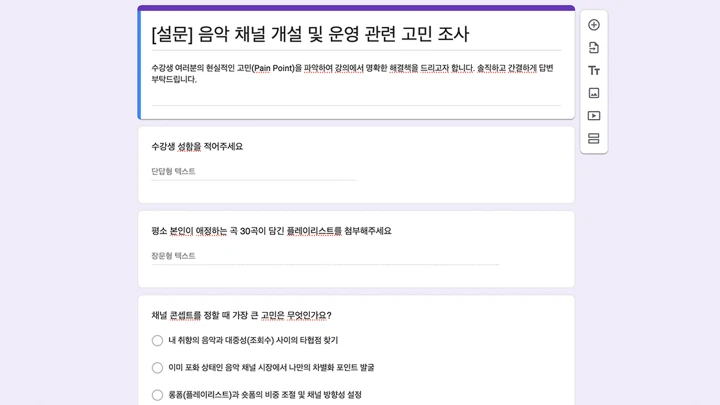This screenshot has width=720, height=405.
Task: Select radio option '이미 포화 상태인 음악 채널 시장에서 나만의 차별화 포인트 발굴'
Action: 157,368
